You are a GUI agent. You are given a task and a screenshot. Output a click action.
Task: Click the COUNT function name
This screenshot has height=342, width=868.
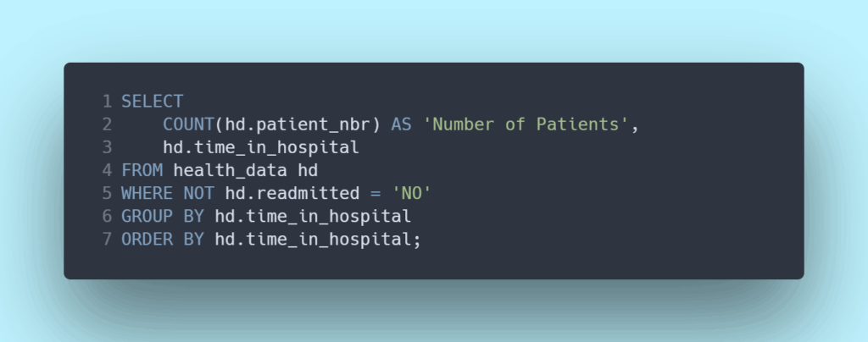click(x=188, y=124)
